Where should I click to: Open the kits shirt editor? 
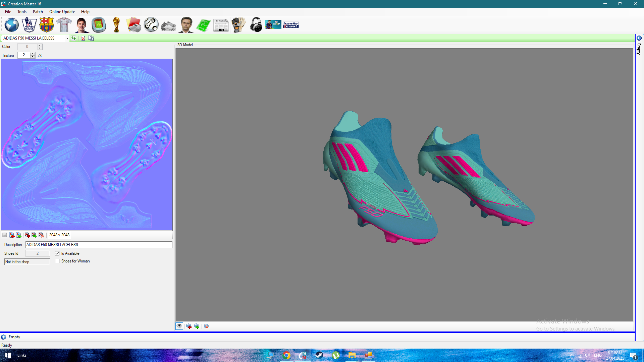(x=64, y=25)
